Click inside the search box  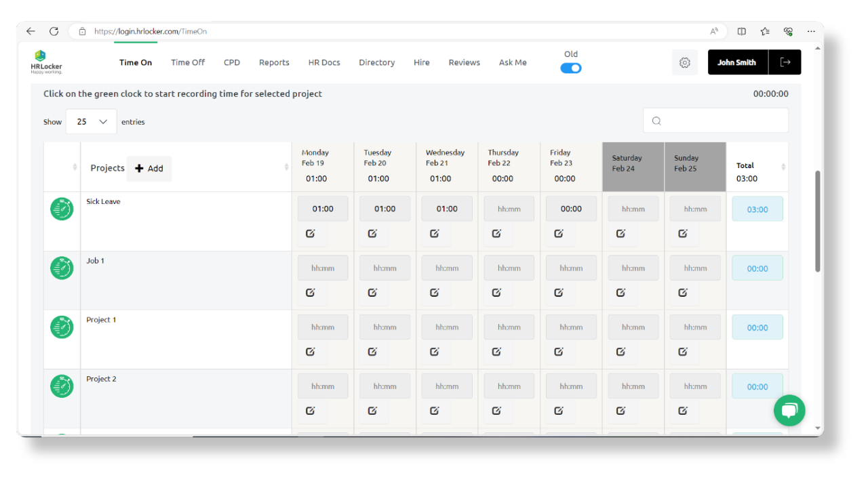tap(715, 120)
